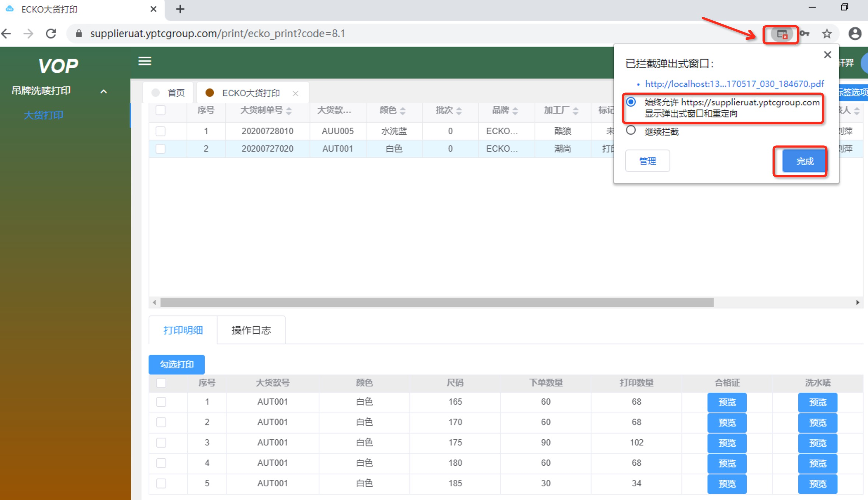Screen dimensions: 868x500
Task: Click the password key icon in address bar
Action: tap(805, 34)
